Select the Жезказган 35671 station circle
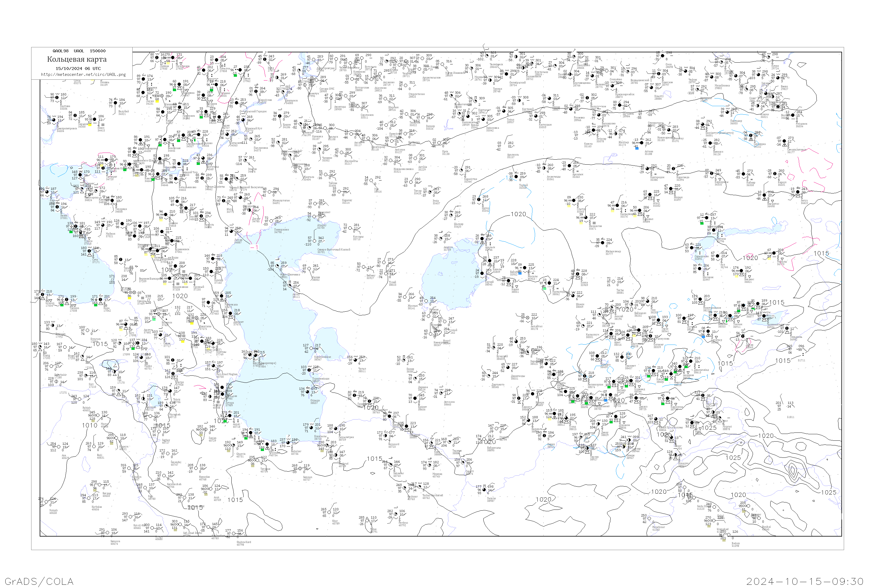This screenshot has height=588, width=882. pyautogui.click(x=586, y=218)
